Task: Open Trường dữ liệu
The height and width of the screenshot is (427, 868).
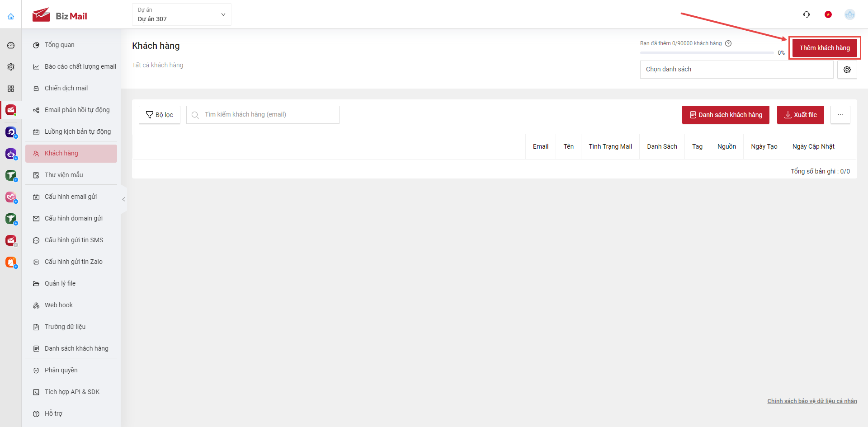Action: coord(71,327)
